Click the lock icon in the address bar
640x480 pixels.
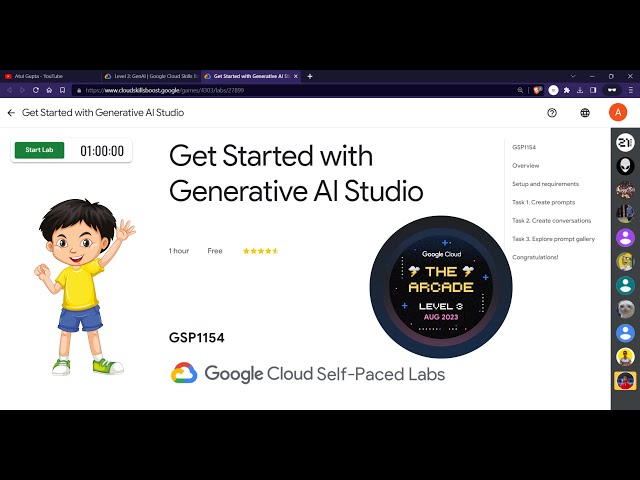(79, 91)
